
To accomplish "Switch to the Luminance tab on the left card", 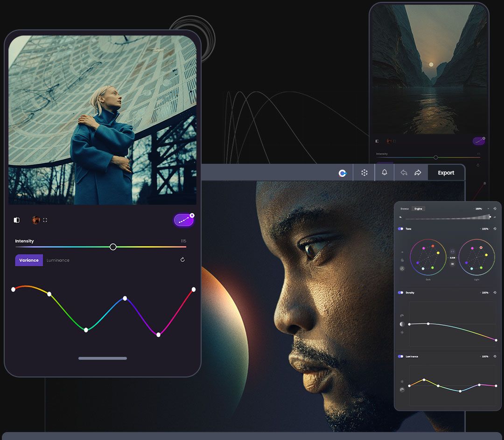I will point(58,260).
